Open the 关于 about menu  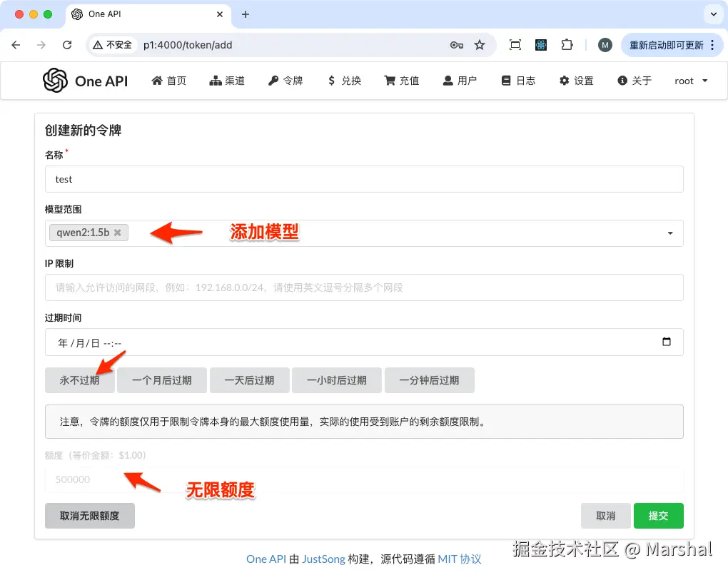[635, 81]
